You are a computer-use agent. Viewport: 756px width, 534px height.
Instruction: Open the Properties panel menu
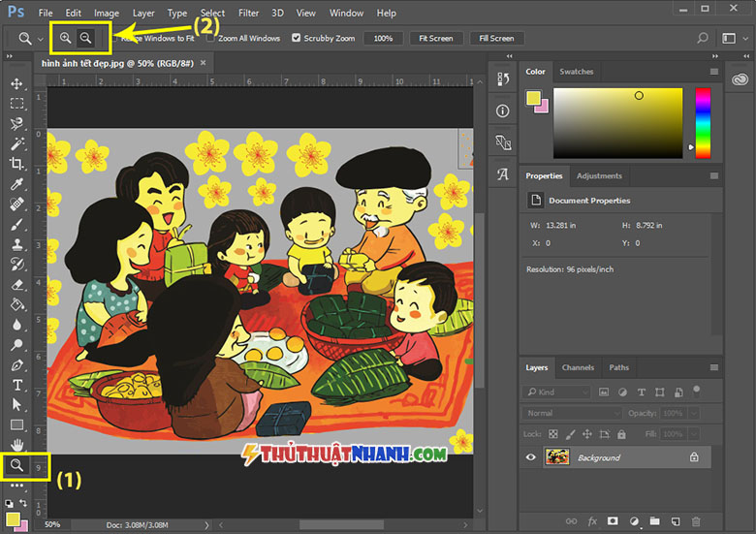click(x=714, y=176)
